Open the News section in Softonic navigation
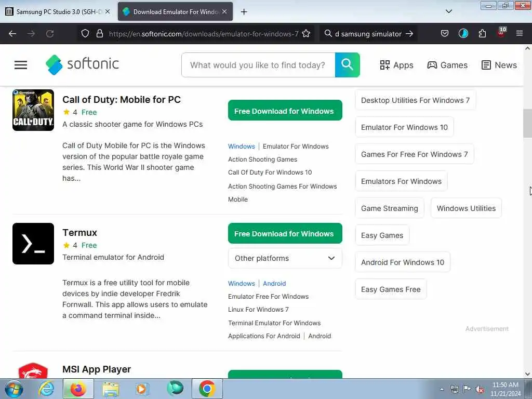 point(499,65)
